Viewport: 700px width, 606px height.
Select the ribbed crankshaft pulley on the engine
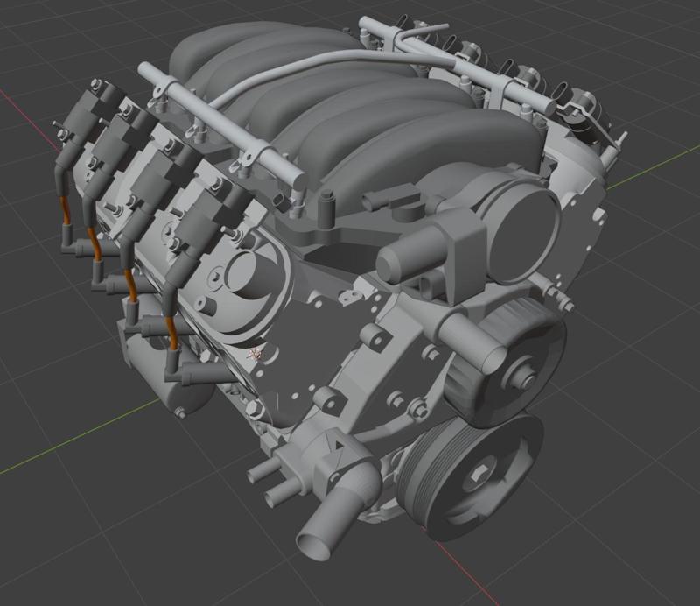pos(469,478)
